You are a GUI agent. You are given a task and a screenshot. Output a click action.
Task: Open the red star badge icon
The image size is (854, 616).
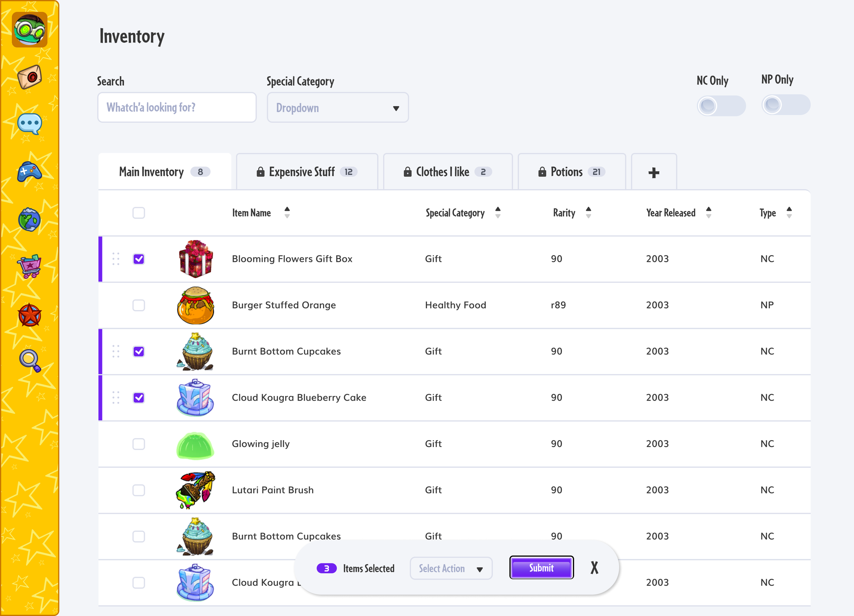(29, 314)
